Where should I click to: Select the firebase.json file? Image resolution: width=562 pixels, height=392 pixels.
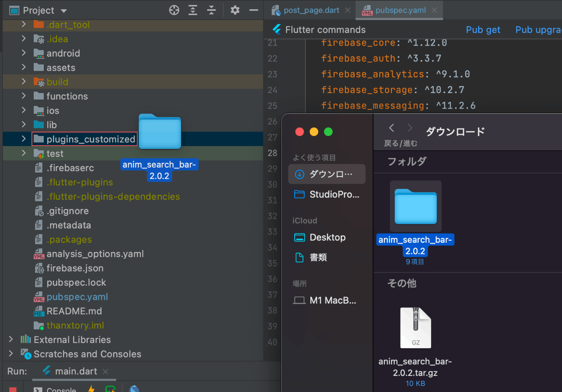click(x=75, y=268)
